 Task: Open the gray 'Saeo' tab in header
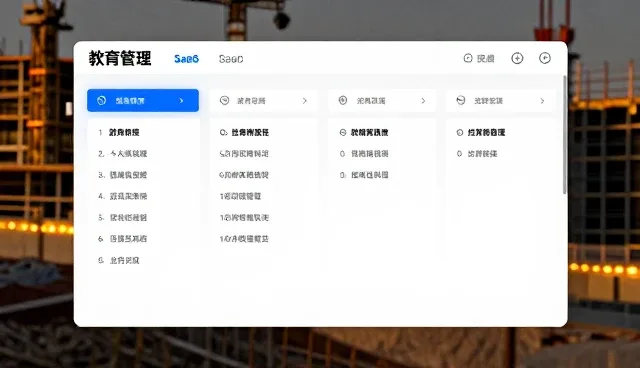point(231,59)
